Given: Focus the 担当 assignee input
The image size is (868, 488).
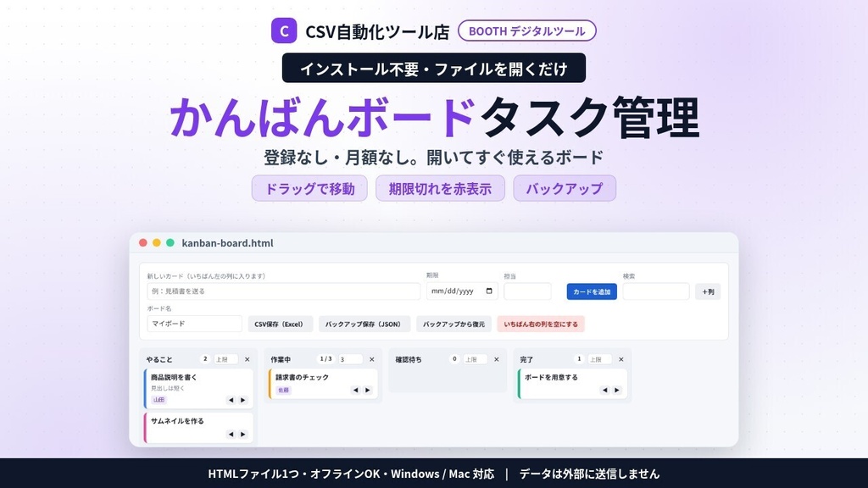Looking at the screenshot, I should pos(527,291).
